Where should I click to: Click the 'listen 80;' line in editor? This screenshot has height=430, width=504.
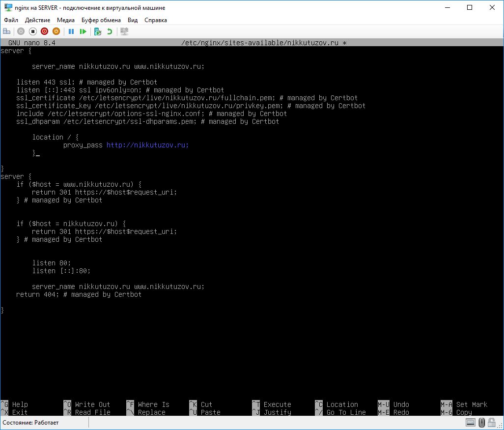pos(52,263)
